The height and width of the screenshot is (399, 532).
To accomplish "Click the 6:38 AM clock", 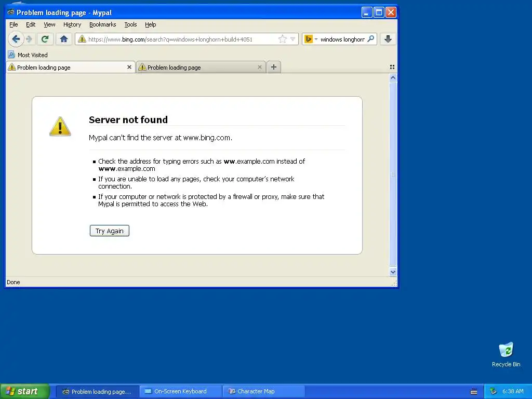I will point(513,391).
